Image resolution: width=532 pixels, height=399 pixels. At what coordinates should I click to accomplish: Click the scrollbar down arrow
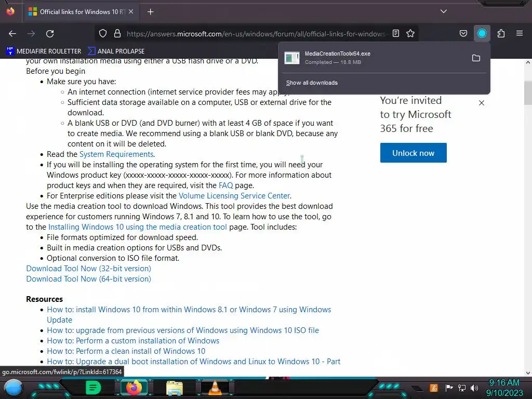pyautogui.click(x=528, y=373)
